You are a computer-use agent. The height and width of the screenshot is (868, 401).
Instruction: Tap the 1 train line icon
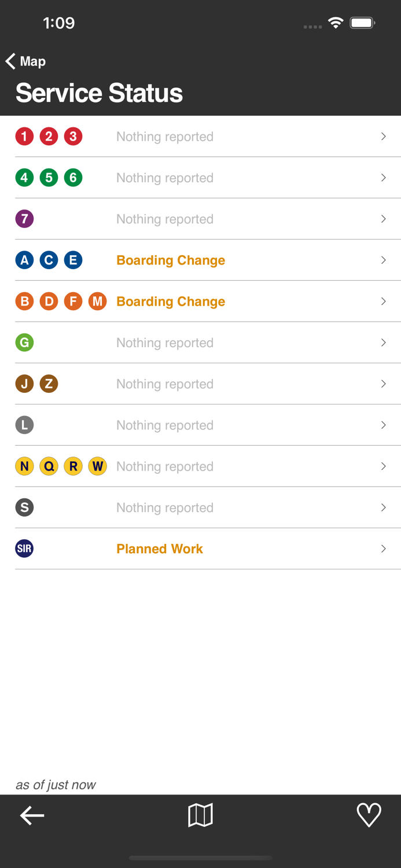pyautogui.click(x=24, y=137)
